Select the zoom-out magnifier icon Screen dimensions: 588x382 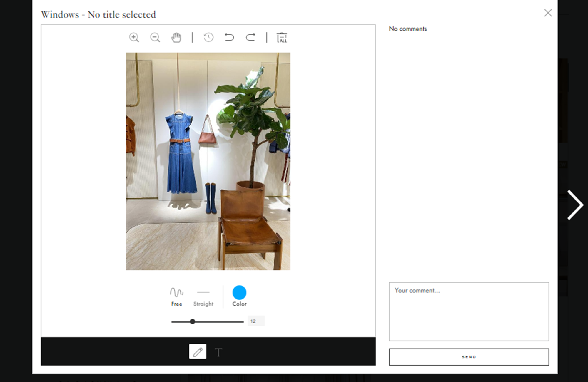(155, 37)
